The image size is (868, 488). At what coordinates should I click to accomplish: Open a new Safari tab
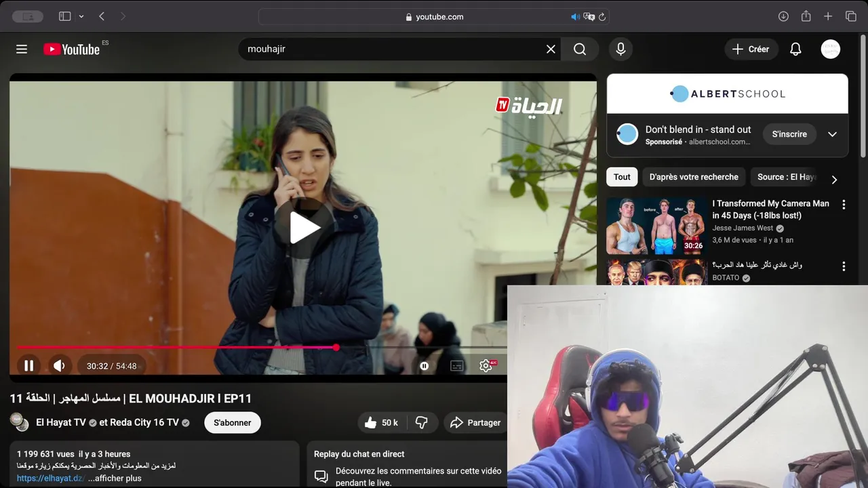(x=828, y=16)
